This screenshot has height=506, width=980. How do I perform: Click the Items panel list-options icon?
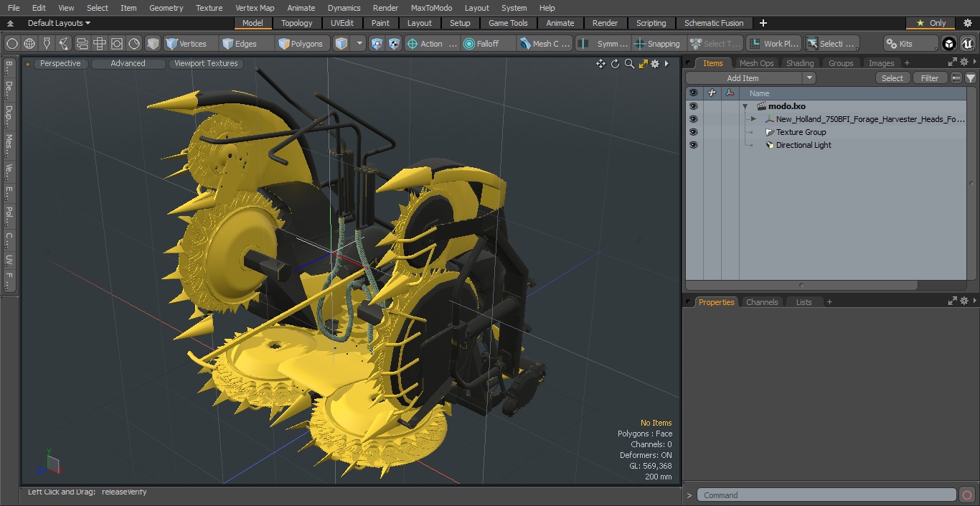click(956, 78)
